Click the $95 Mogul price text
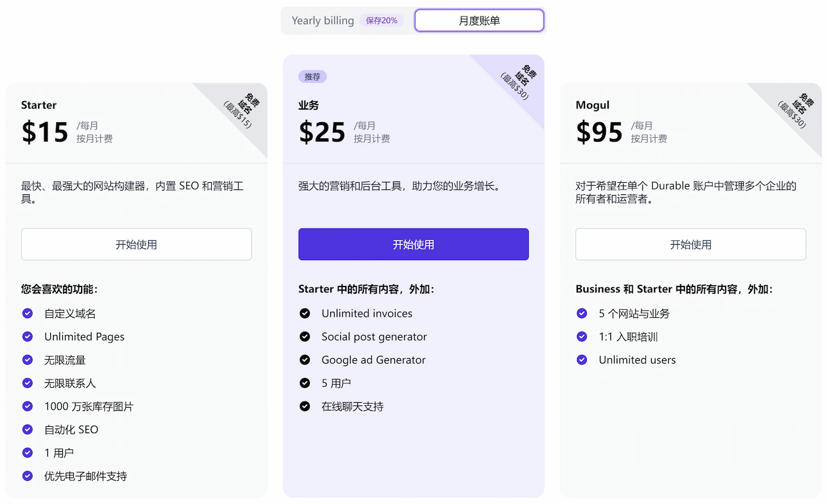Viewport: 827px width, 504px height. (x=599, y=133)
